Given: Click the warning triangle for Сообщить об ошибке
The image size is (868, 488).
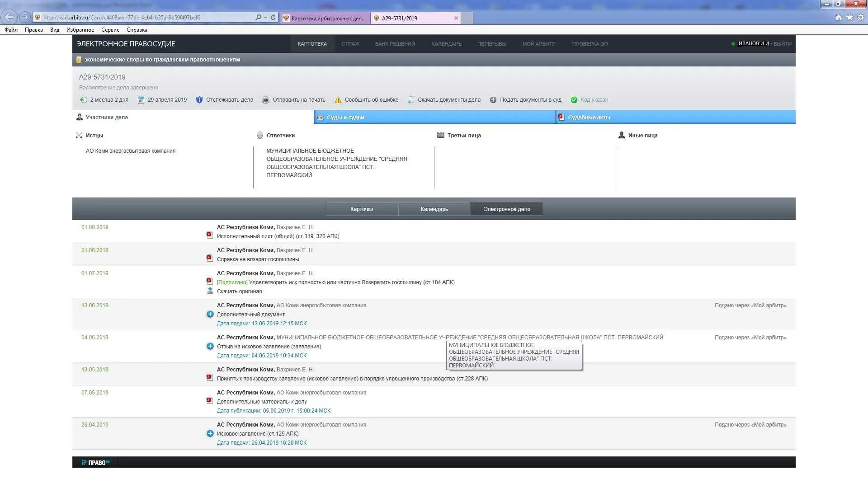Looking at the screenshot, I should tap(338, 100).
